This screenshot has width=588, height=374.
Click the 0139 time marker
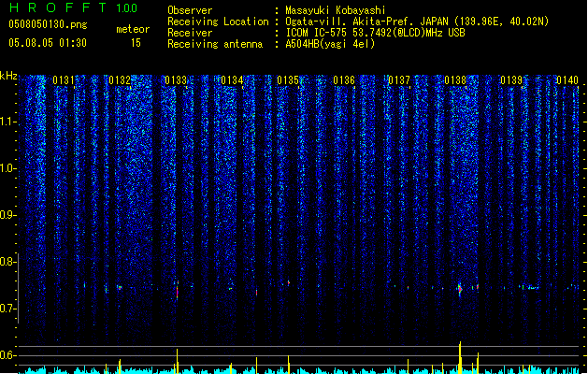[511, 80]
